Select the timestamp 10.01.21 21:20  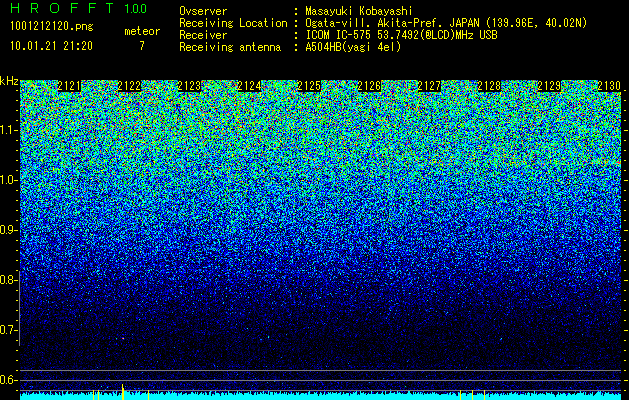click(51, 46)
